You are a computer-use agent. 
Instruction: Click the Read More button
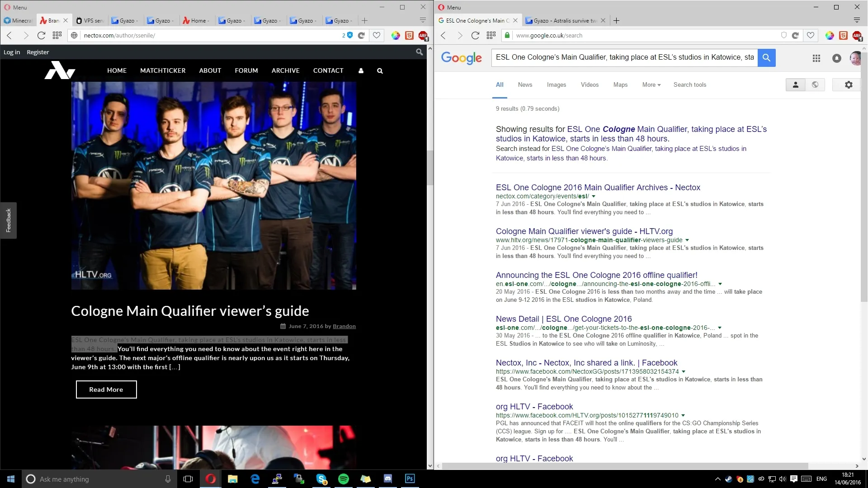(x=106, y=389)
